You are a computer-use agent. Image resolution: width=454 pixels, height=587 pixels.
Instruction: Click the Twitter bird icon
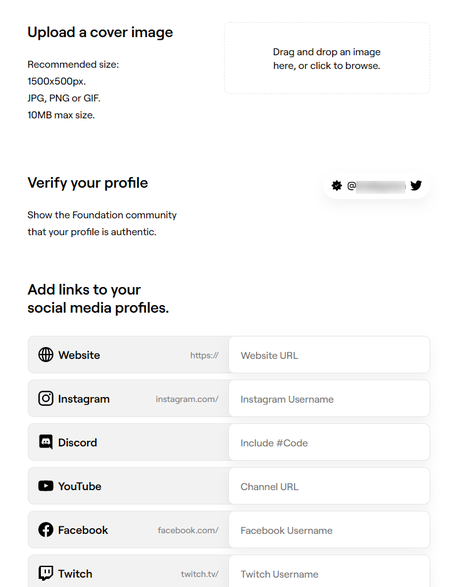point(416,185)
